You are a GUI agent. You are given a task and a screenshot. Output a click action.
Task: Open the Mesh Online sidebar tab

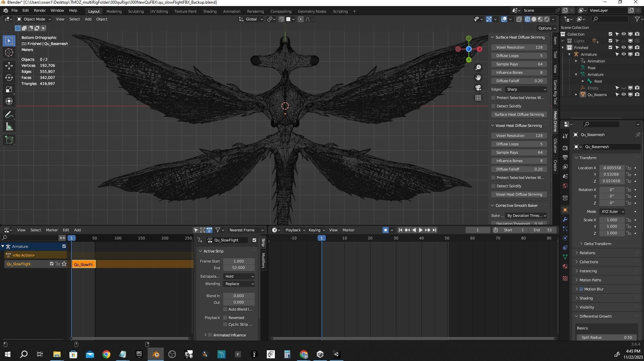tap(555, 121)
